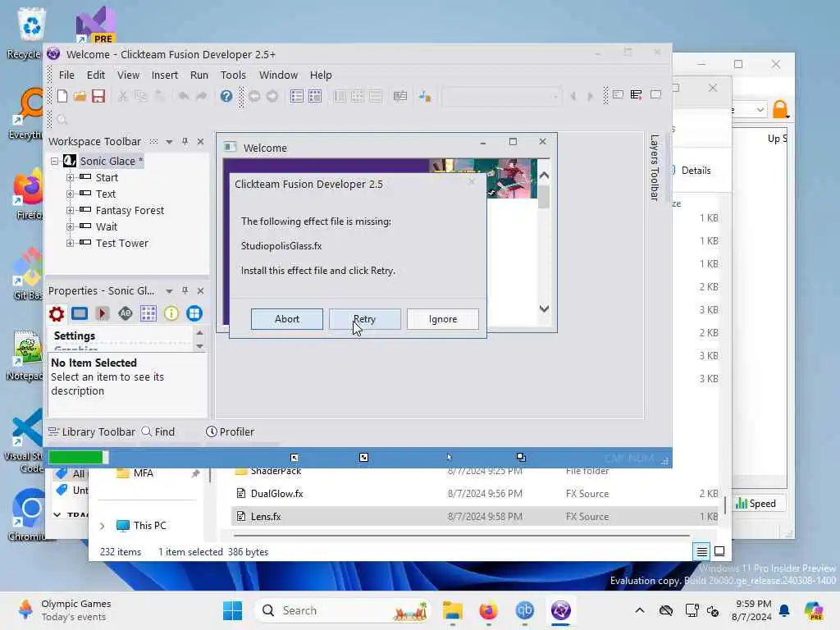
Task: Select the Runtime options properties icon
Action: (x=103, y=313)
